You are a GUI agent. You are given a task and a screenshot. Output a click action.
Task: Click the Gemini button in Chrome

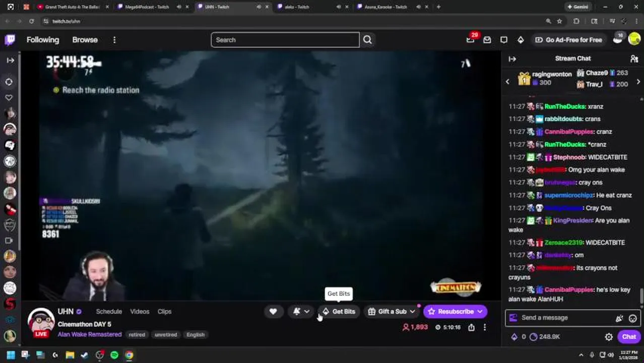click(x=577, y=7)
